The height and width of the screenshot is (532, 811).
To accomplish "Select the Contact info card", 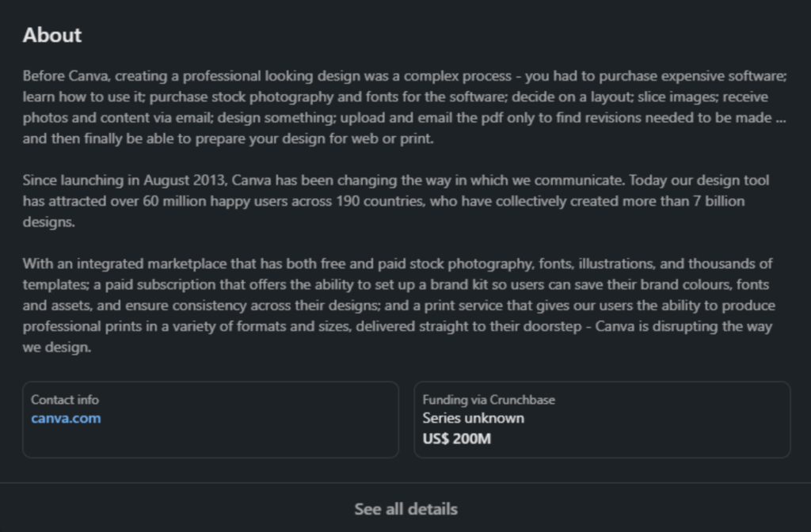I will click(x=211, y=419).
